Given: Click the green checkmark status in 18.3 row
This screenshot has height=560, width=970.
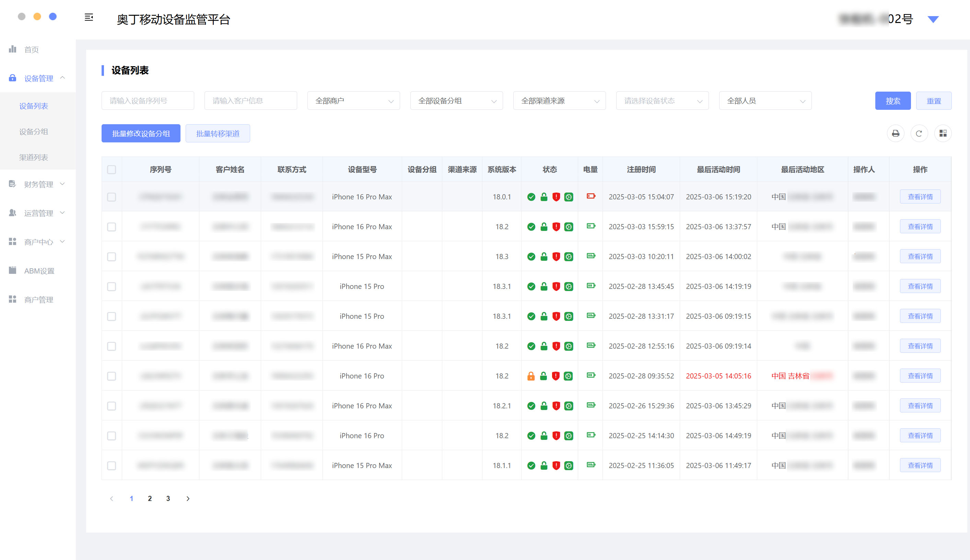Looking at the screenshot, I should click(x=531, y=257).
